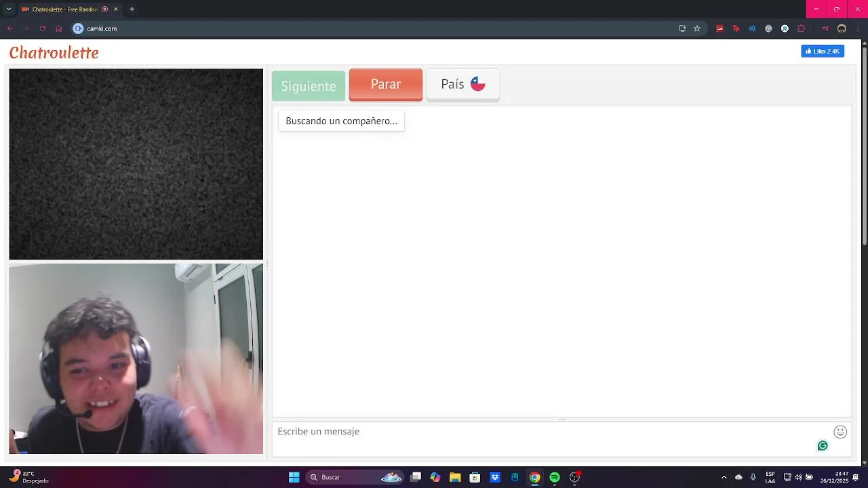Click the browser home icon
Screen dimensions: 868x488
[x=58, y=28]
